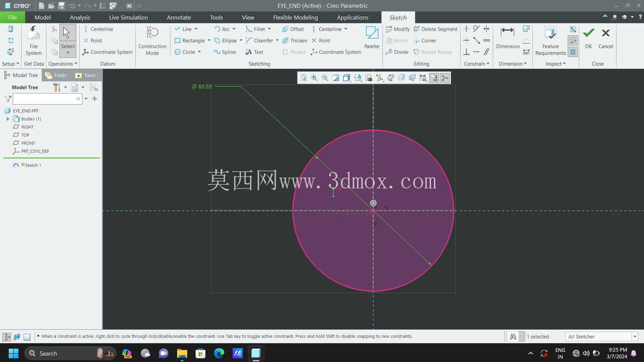Click the Sketch View icon in Setup

[x=10, y=52]
